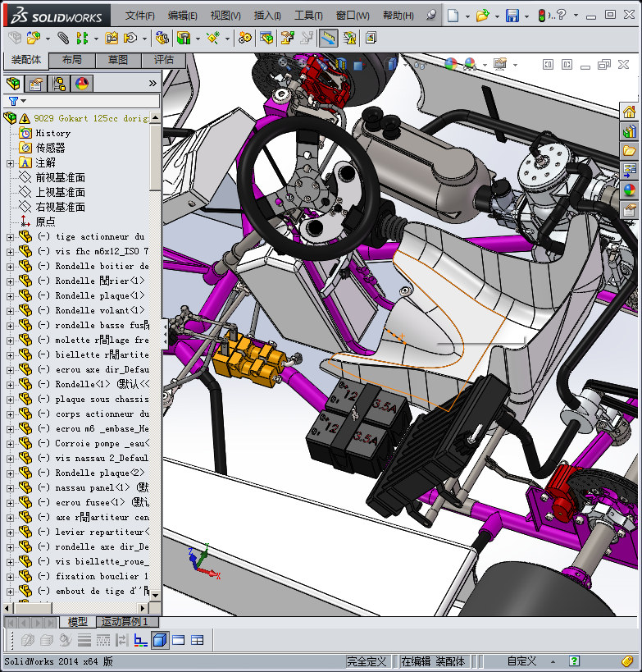The height and width of the screenshot is (672, 642).
Task: Switch to the 草图 tab
Action: (x=118, y=60)
